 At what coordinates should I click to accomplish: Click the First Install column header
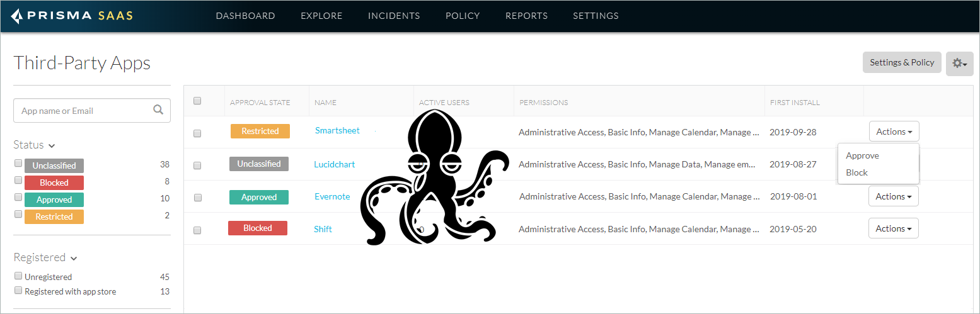(795, 103)
